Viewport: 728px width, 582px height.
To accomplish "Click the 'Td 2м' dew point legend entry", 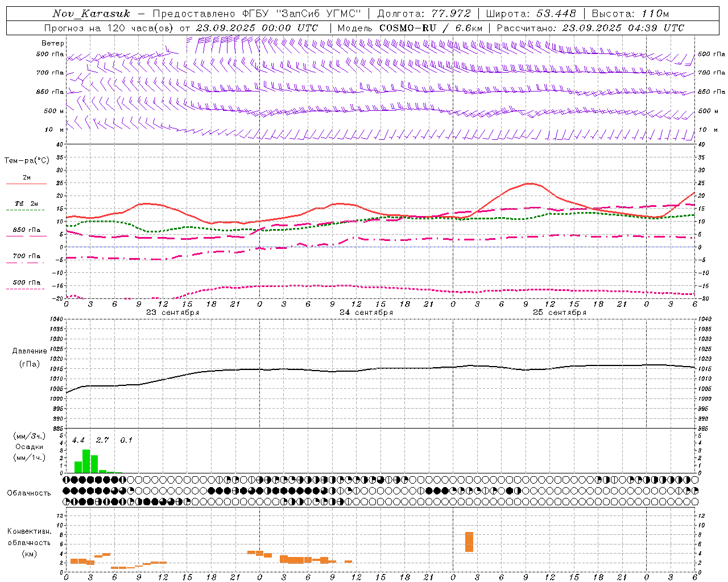I will pyautogui.click(x=27, y=203).
